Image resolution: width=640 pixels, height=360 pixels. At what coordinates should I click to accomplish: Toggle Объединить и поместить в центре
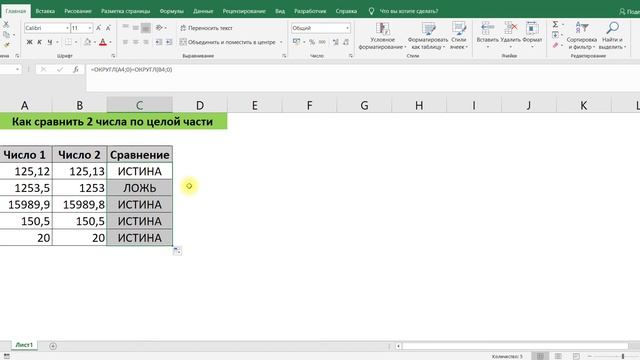228,42
